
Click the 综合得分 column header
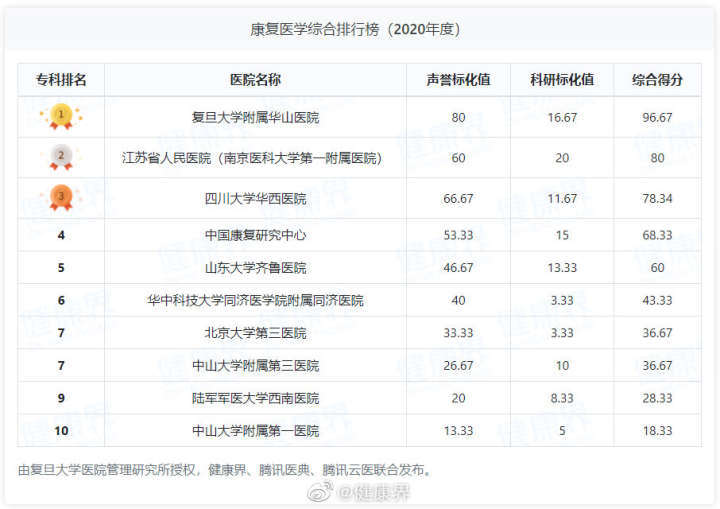point(657,80)
